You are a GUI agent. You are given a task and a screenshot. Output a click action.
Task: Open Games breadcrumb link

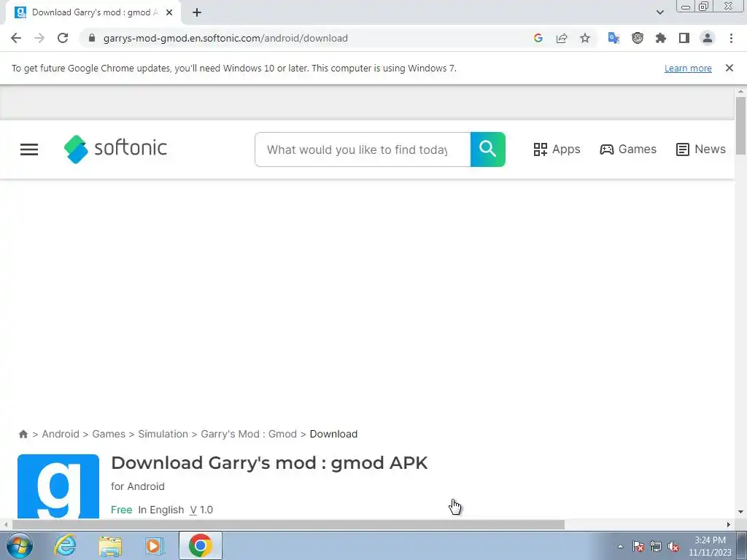[109, 435]
